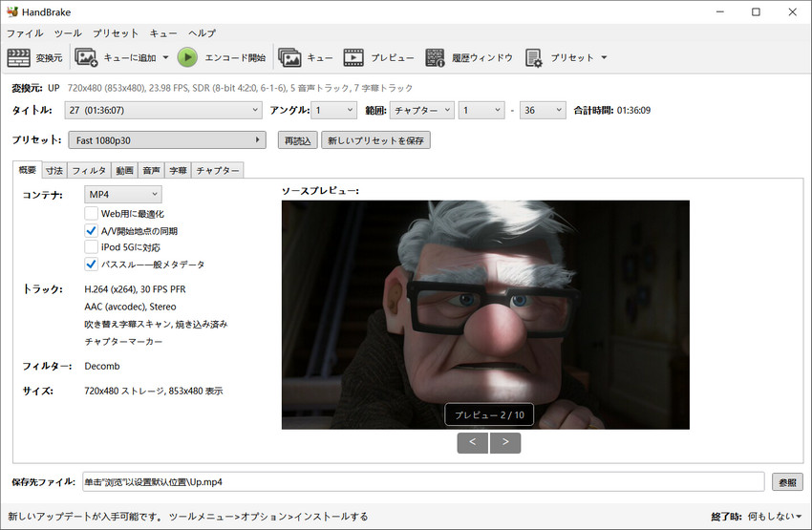Click the Presets (プリセット) toolbar icon

pyautogui.click(x=533, y=57)
